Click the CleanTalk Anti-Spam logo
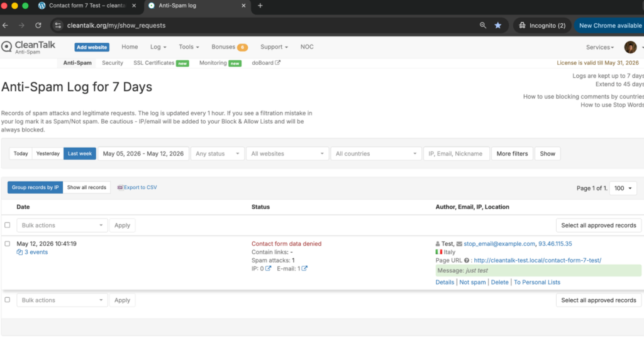Viewport: 644px width, 362px height. coord(28,47)
